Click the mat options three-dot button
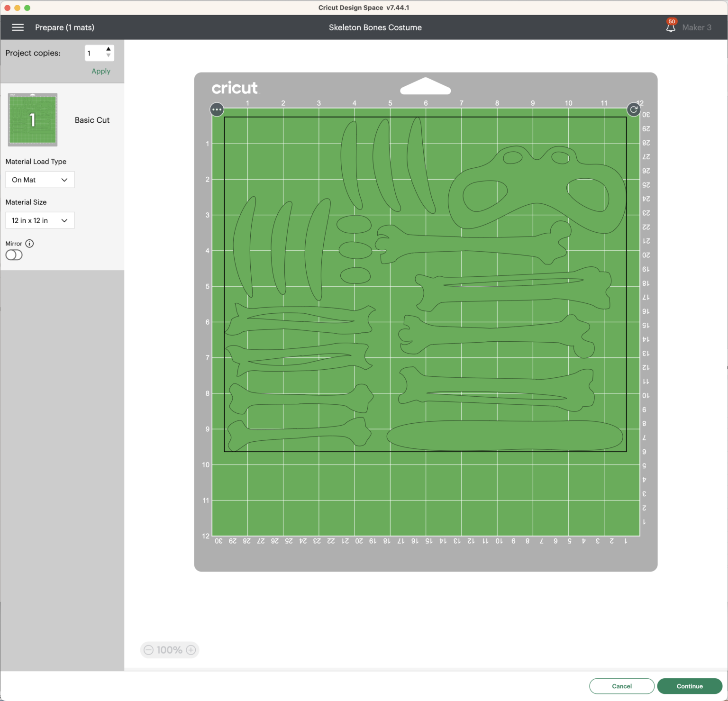This screenshot has width=728, height=701. tap(217, 110)
